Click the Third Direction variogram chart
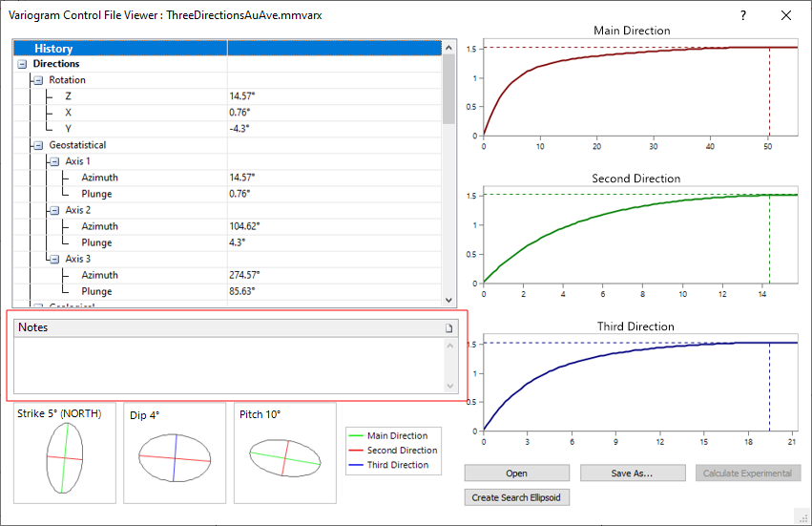 coord(639,386)
